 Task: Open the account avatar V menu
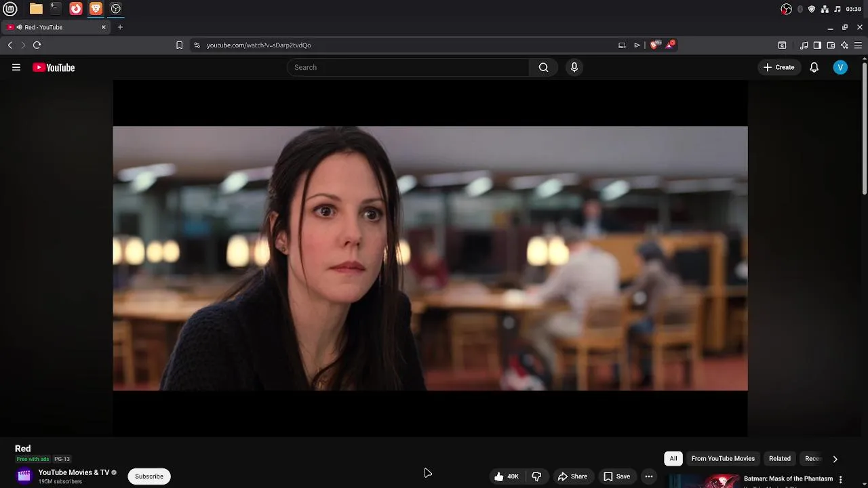point(840,67)
